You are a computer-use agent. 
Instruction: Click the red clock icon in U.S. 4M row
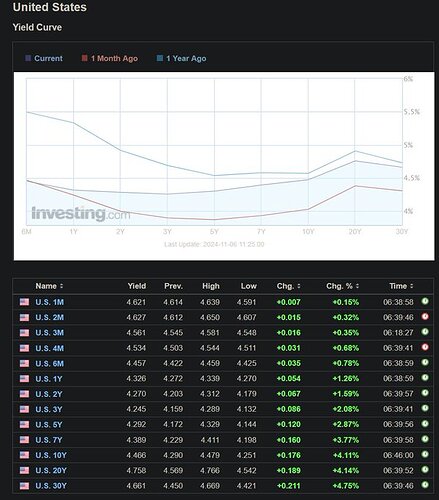(425, 347)
